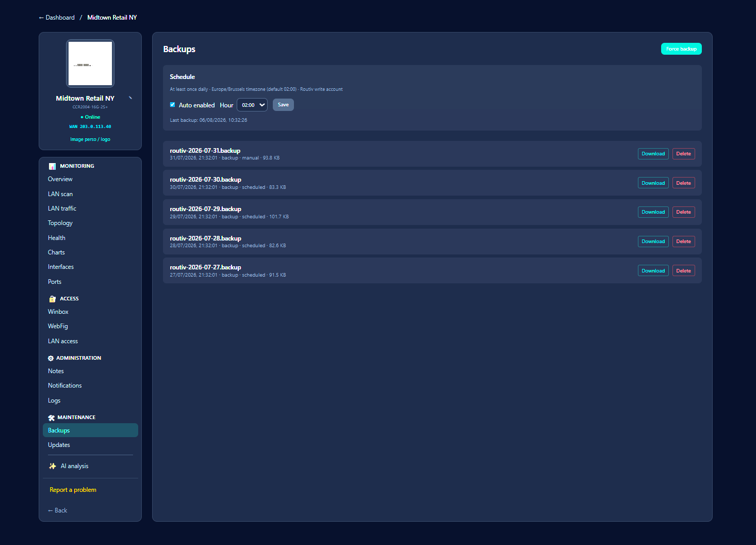Screen dimensions: 756x545
Task: Download routiv-2026-07-30.backup
Action: 653,183
